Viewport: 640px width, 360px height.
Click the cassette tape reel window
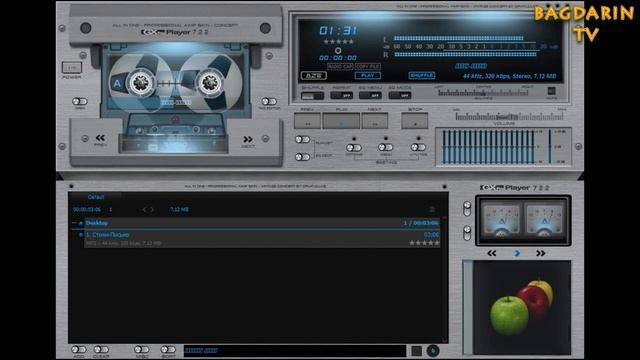point(176,83)
